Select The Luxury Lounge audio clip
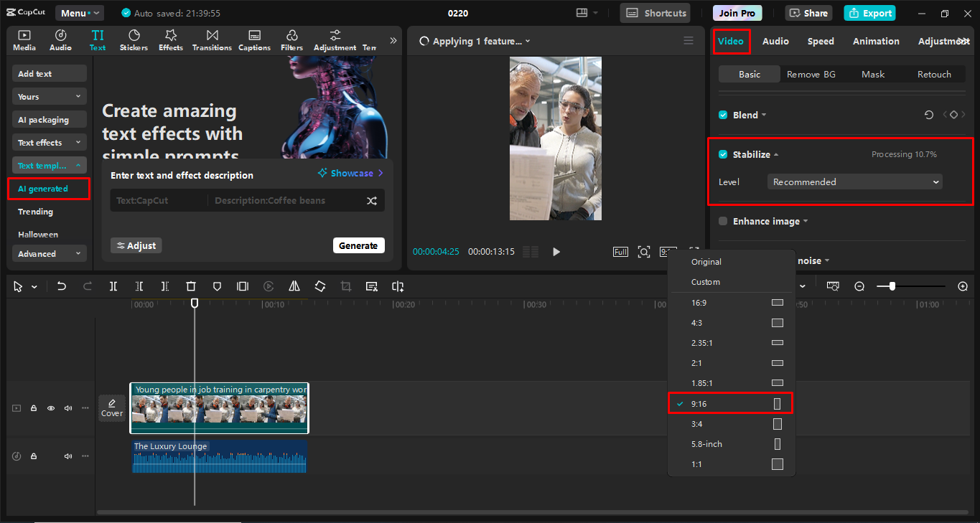Image resolution: width=980 pixels, height=523 pixels. pyautogui.click(x=219, y=457)
